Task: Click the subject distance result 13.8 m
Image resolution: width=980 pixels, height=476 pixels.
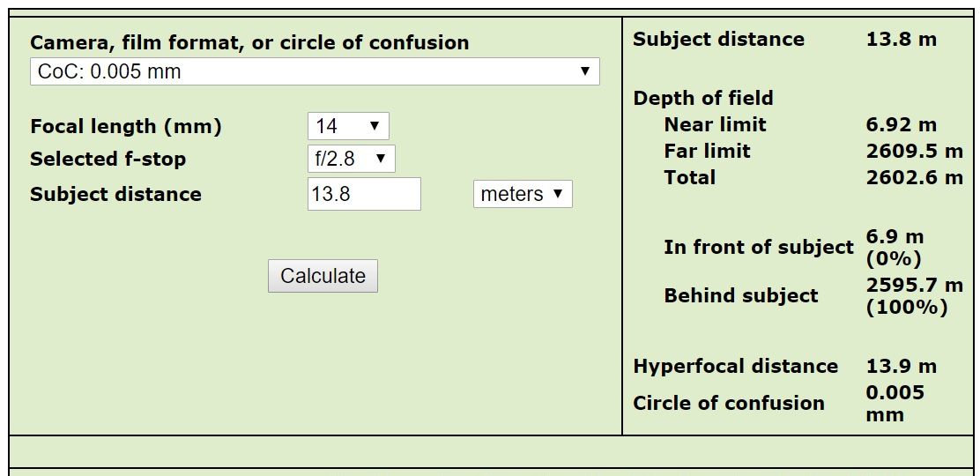Action: (x=902, y=39)
